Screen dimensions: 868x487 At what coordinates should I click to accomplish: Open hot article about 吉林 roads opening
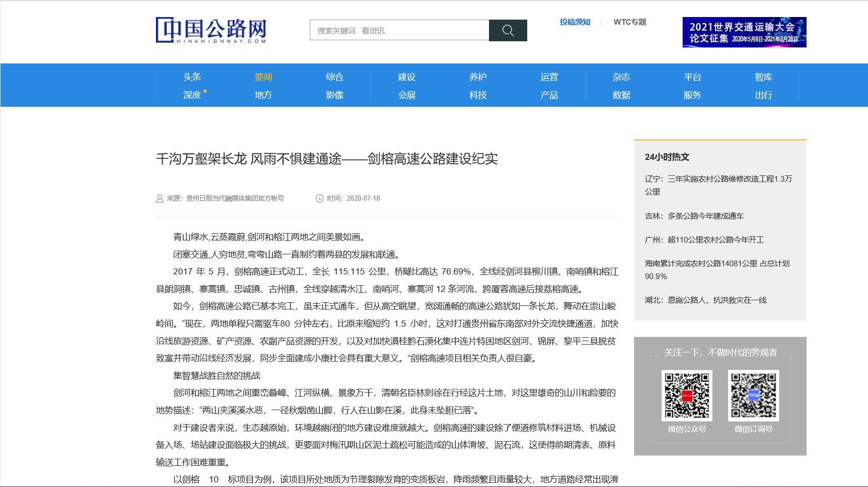pyautogui.click(x=694, y=216)
